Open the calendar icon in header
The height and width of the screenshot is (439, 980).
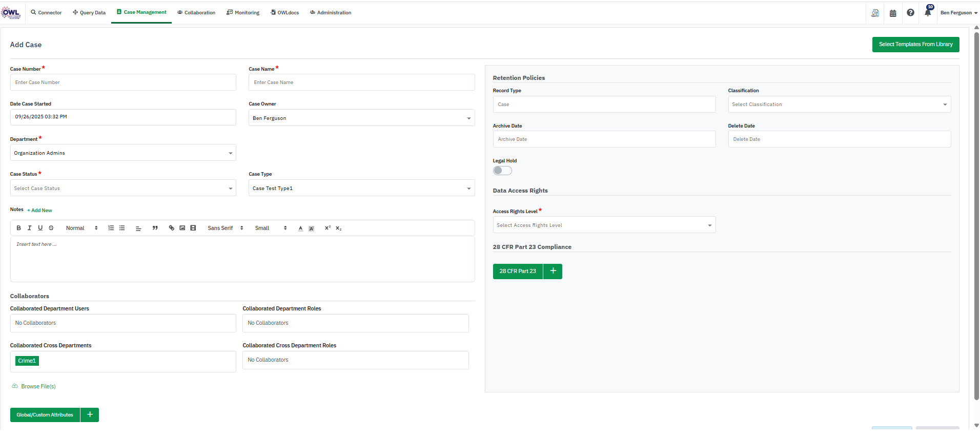(x=893, y=13)
